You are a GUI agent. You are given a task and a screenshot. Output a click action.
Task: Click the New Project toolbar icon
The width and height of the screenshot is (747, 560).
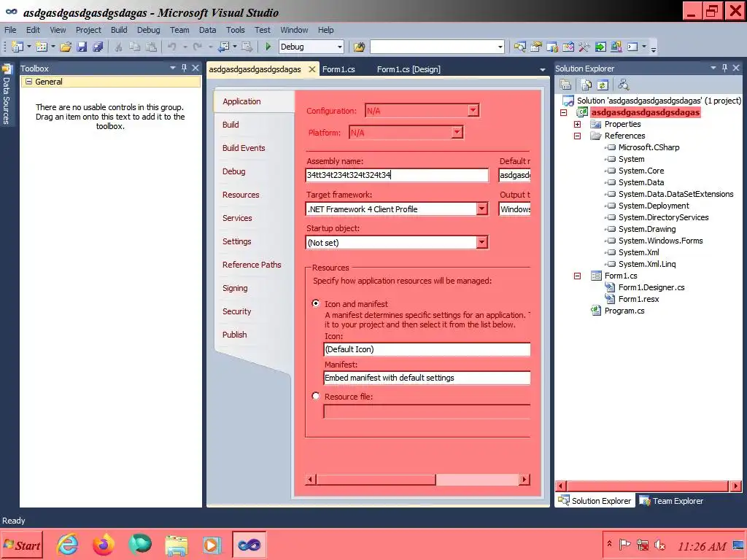click(x=18, y=47)
